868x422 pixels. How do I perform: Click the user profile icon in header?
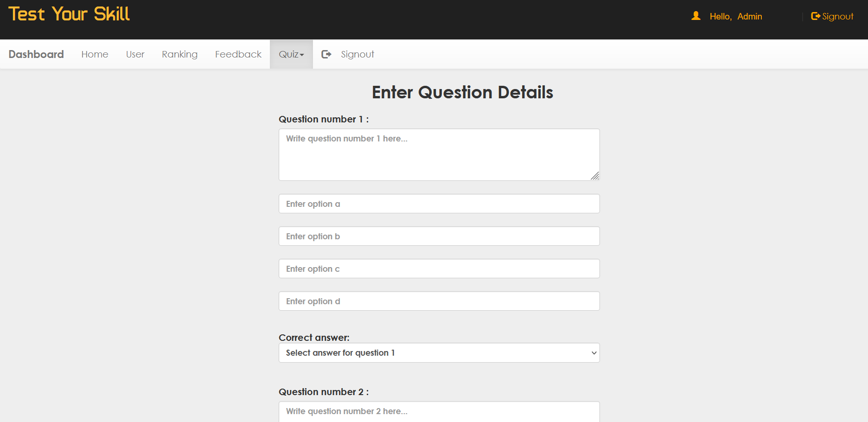pyautogui.click(x=696, y=16)
